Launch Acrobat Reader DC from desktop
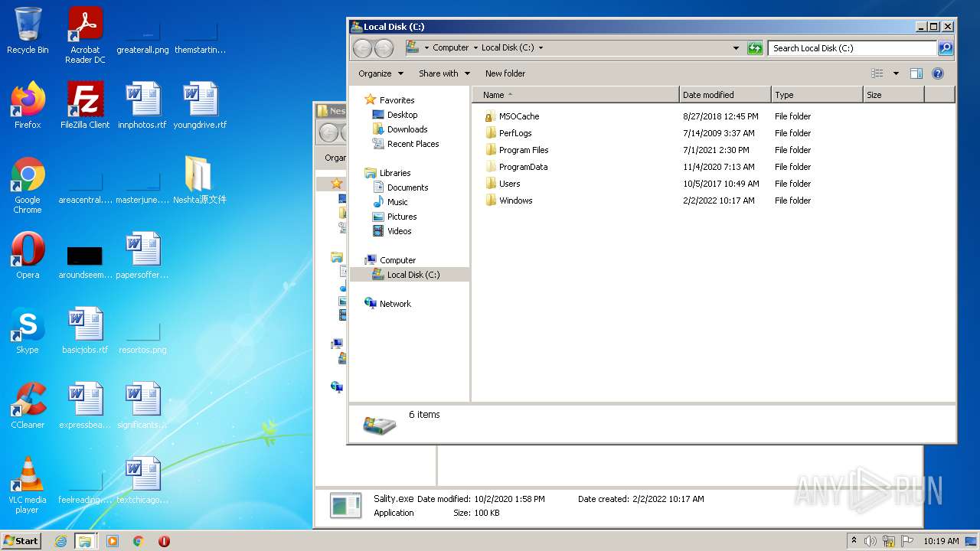980x551 pixels. [85, 35]
